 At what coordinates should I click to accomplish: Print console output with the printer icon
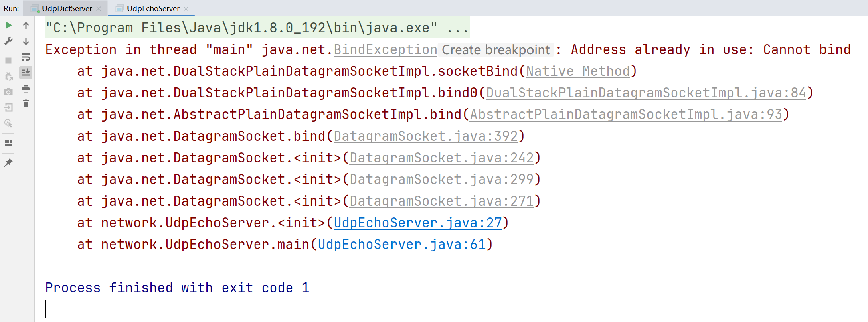click(x=26, y=89)
